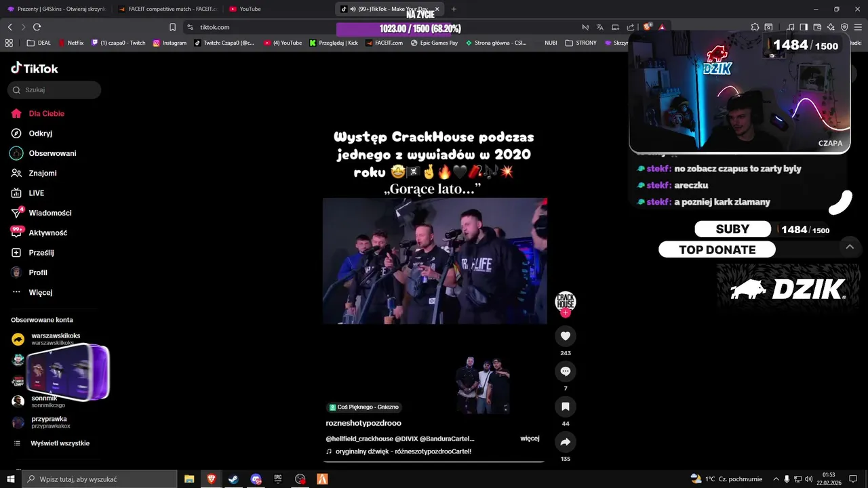Open the STRONY bookmarks folder
Viewport: 868px width, 488px height.
click(581, 43)
